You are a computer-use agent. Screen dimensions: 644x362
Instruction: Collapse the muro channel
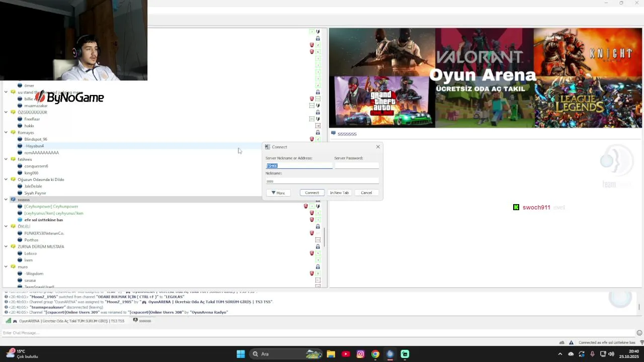tap(6, 266)
